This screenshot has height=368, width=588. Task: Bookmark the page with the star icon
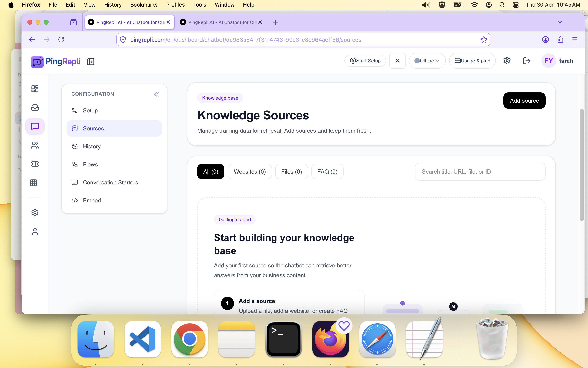coord(483,39)
